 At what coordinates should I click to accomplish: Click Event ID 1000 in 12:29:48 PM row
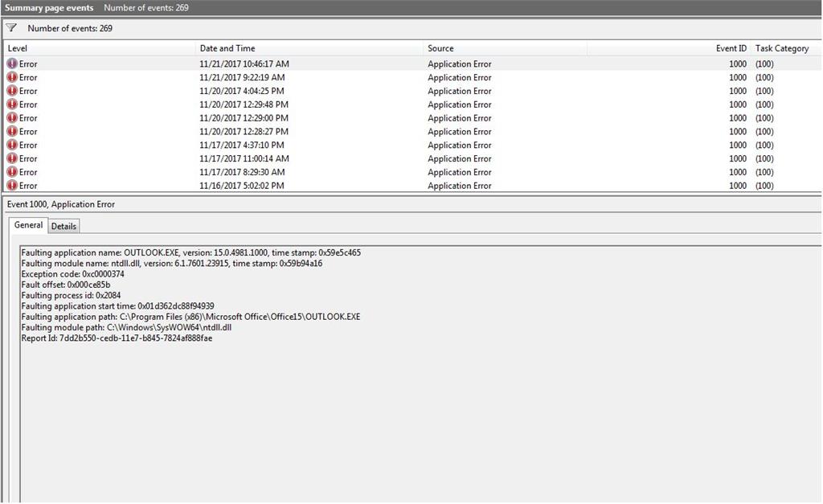[x=738, y=105]
